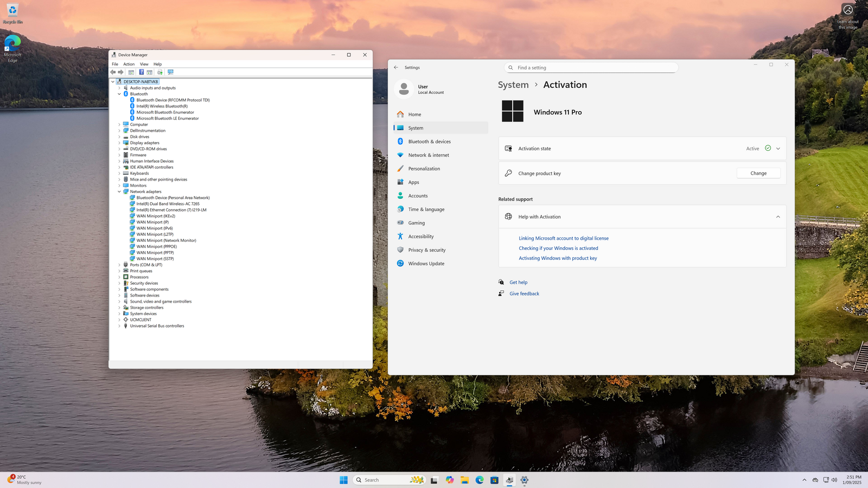Click Learn about this image desktop icon
The height and width of the screenshot is (488, 868).
[848, 16]
